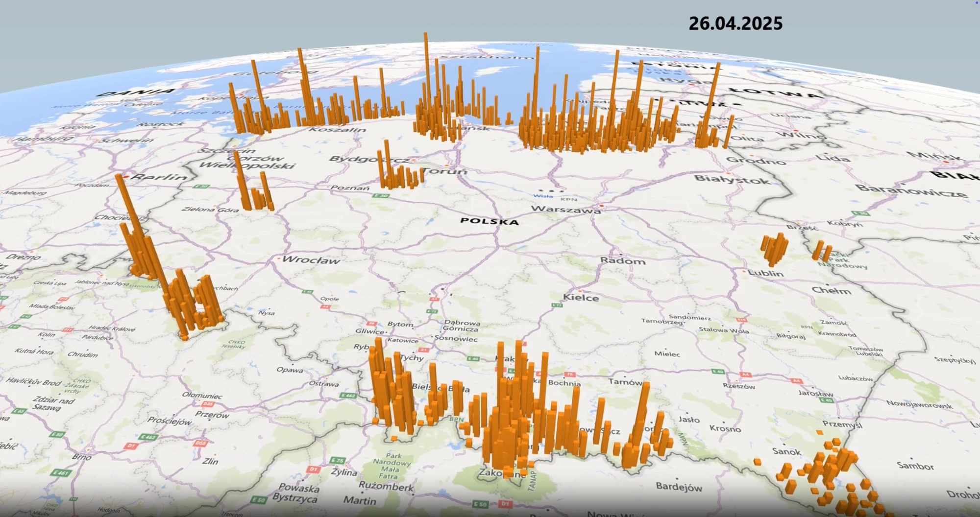Click the Wrocław city label

point(311,260)
